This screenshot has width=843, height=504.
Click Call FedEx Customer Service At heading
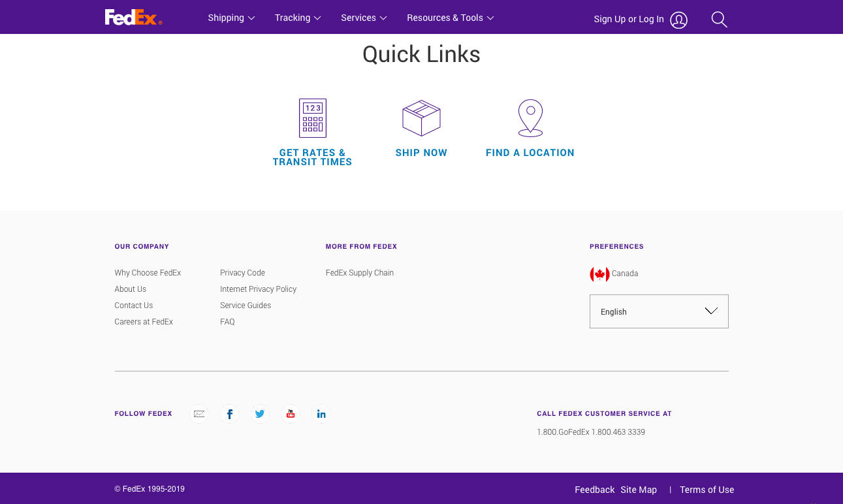pyautogui.click(x=604, y=414)
